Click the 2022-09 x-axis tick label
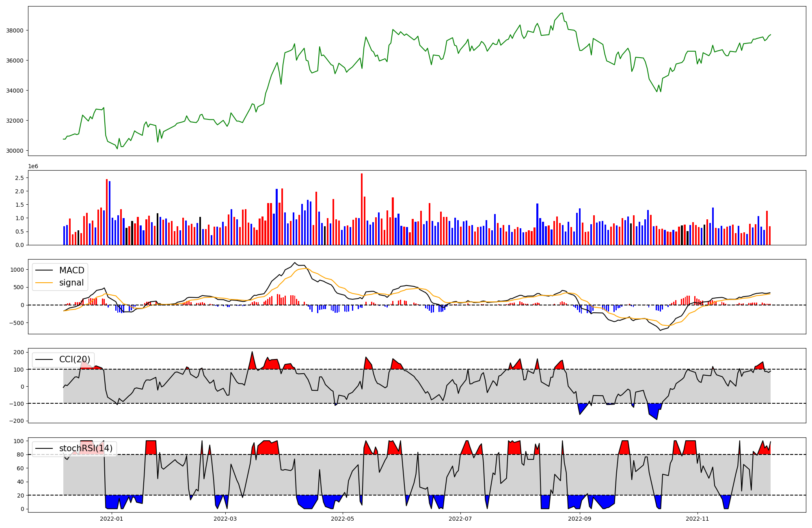 pyautogui.click(x=580, y=519)
